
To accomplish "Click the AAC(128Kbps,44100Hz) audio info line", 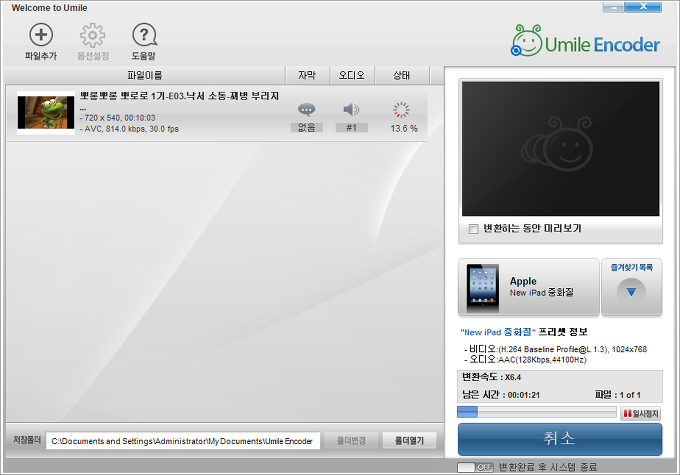I will point(525,360).
